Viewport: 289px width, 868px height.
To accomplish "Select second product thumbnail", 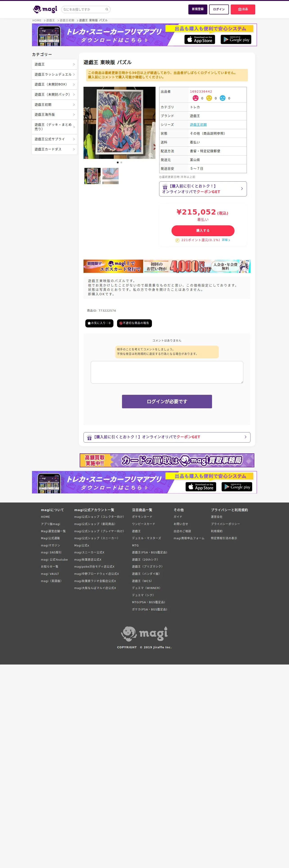I will tap(110, 176).
